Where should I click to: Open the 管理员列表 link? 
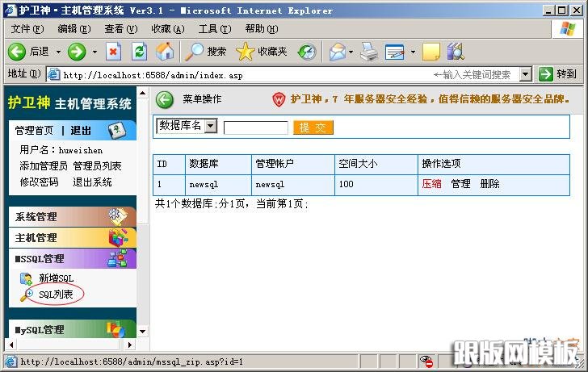[x=97, y=166]
